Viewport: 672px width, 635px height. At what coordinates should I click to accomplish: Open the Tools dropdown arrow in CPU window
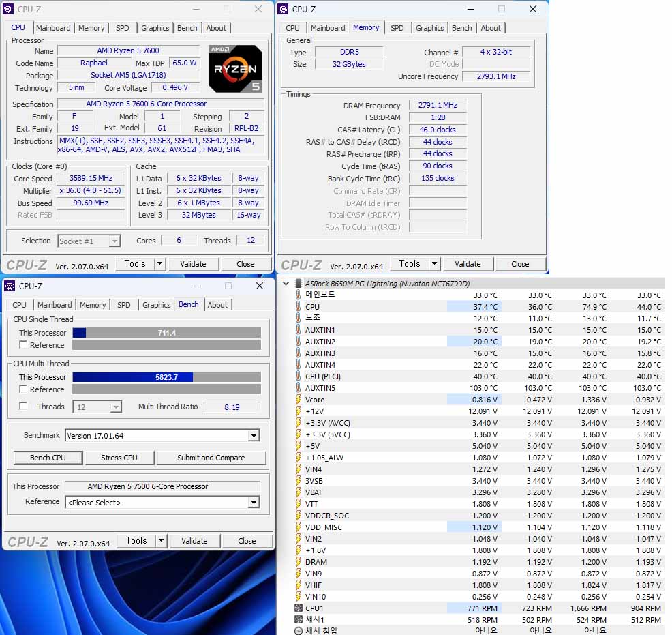[159, 264]
